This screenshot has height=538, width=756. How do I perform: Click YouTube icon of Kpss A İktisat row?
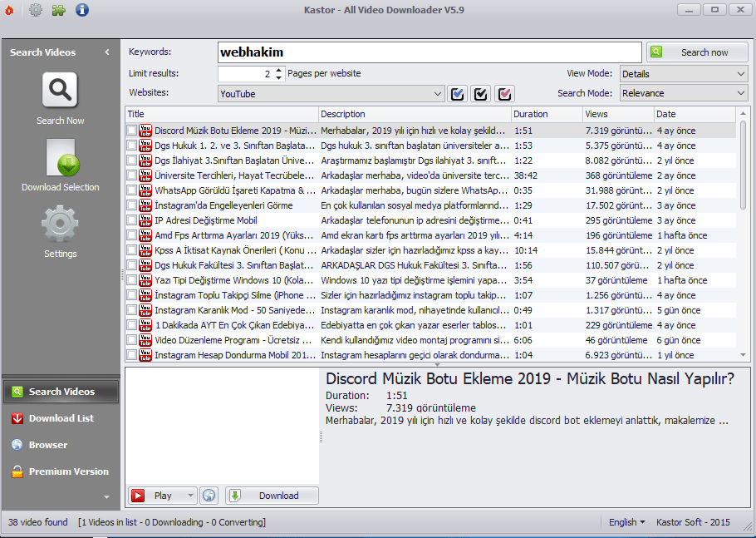(x=145, y=250)
